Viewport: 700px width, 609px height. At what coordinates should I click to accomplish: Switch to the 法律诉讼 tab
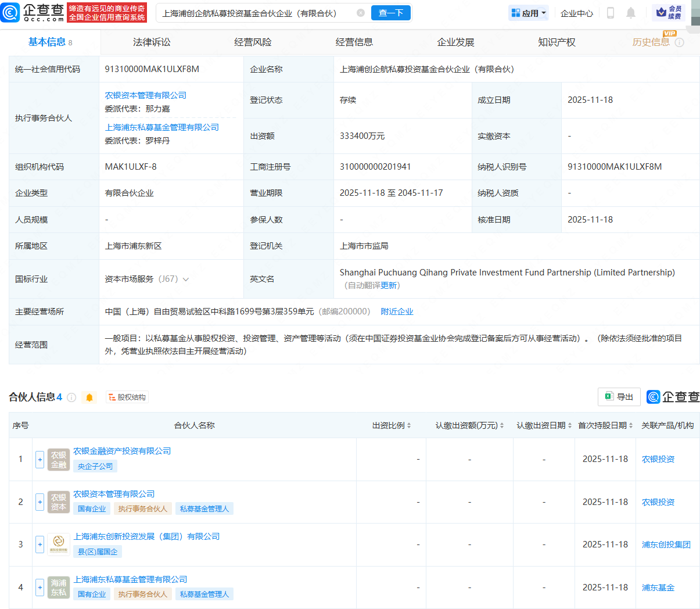152,42
